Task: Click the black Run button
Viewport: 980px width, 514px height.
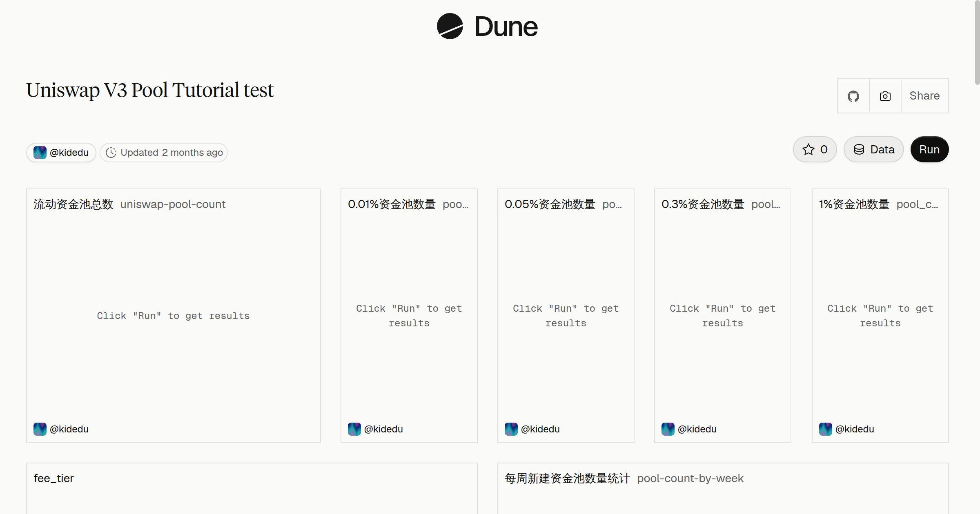Action: tap(929, 149)
